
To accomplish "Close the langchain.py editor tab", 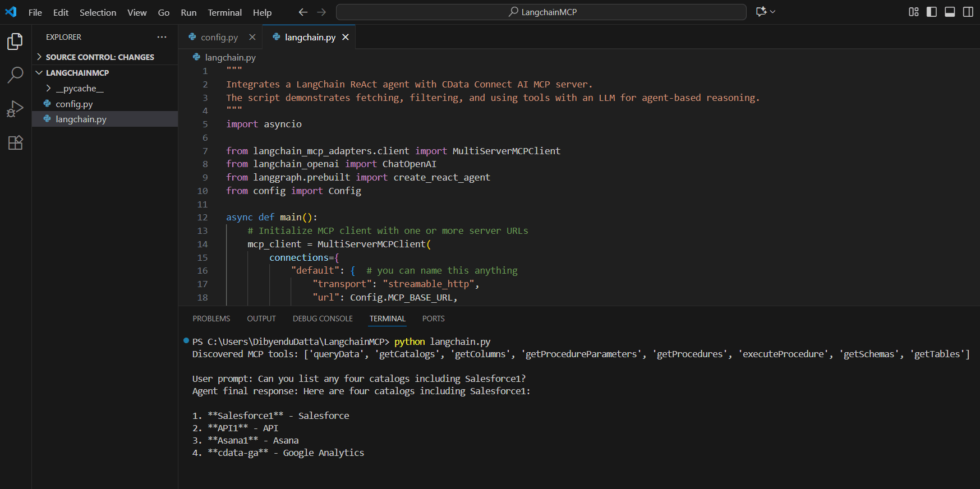I will 346,37.
